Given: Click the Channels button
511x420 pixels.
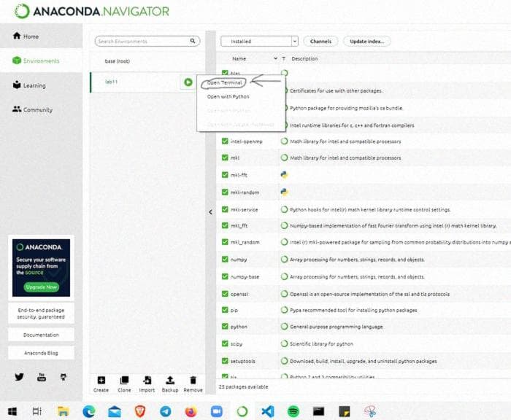Looking at the screenshot, I should (x=320, y=42).
